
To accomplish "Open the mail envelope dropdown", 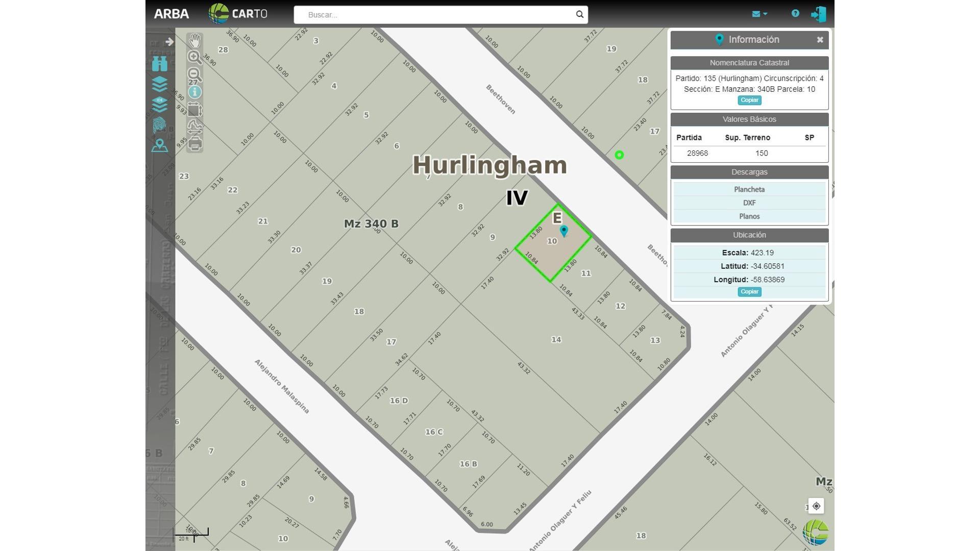I will [x=759, y=14].
